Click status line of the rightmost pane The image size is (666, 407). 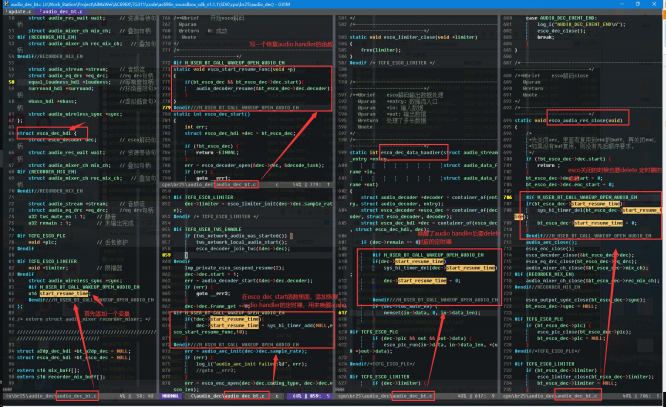pyautogui.click(x=580, y=396)
